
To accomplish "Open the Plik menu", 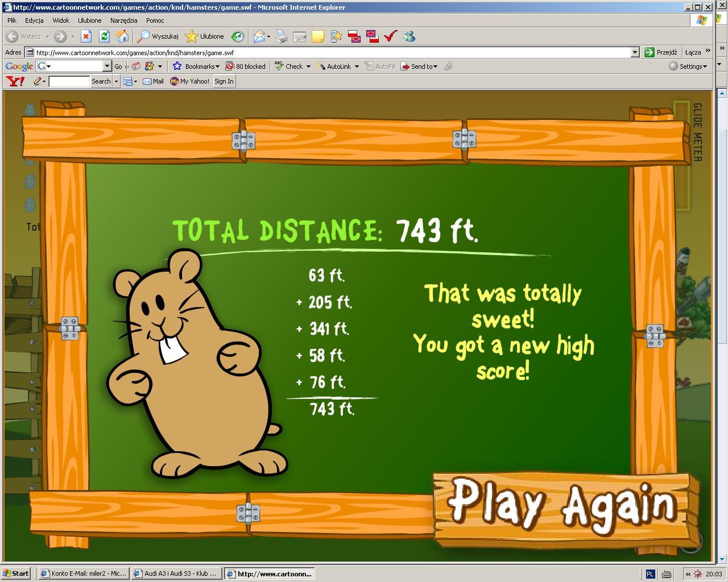I will click(x=12, y=20).
